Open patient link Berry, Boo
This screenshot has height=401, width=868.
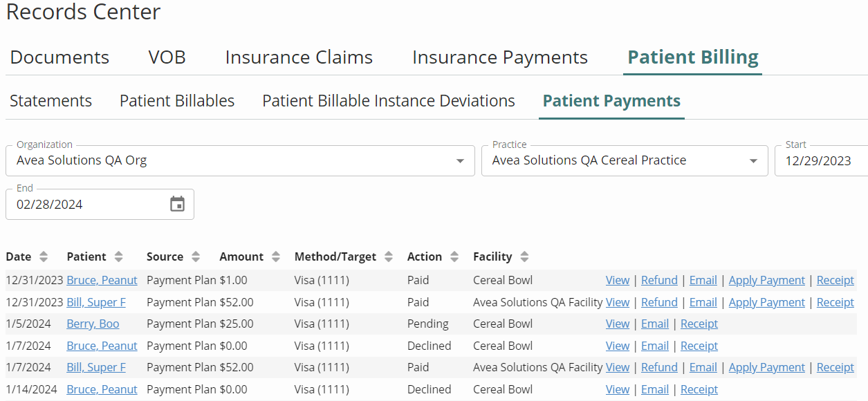point(93,324)
